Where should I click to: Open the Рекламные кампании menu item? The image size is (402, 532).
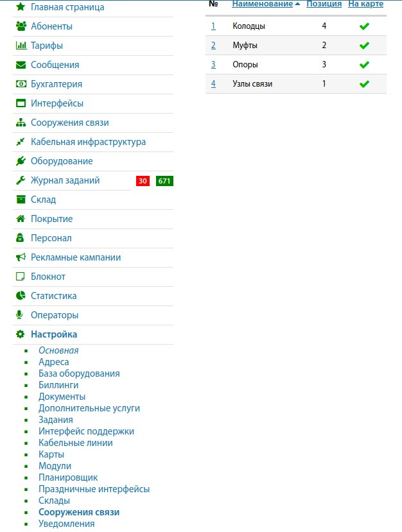[76, 257]
